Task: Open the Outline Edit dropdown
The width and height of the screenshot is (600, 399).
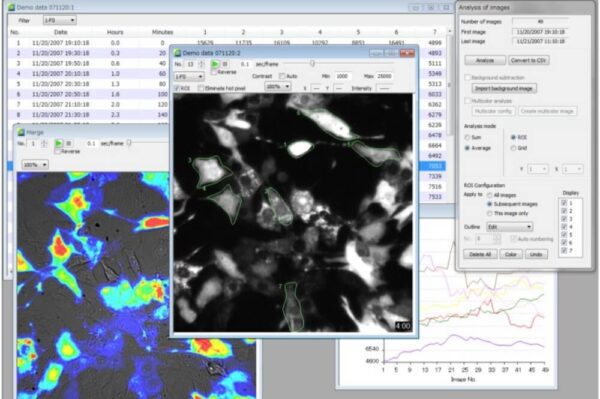Action: point(510,227)
